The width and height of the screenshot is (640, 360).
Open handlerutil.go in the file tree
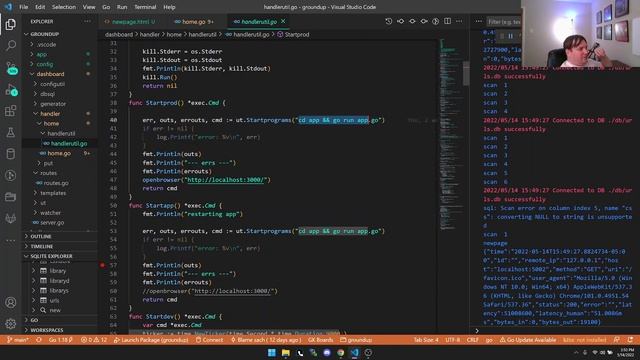69,143
